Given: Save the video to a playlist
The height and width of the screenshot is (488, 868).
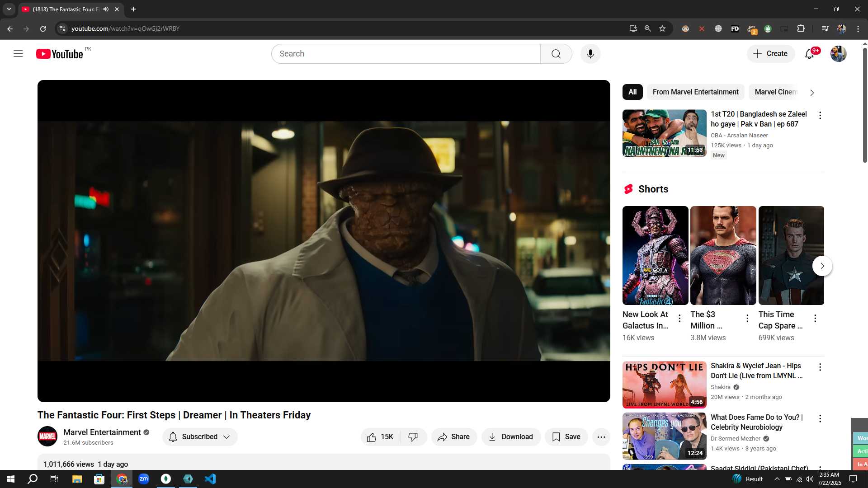Looking at the screenshot, I should 566,437.
